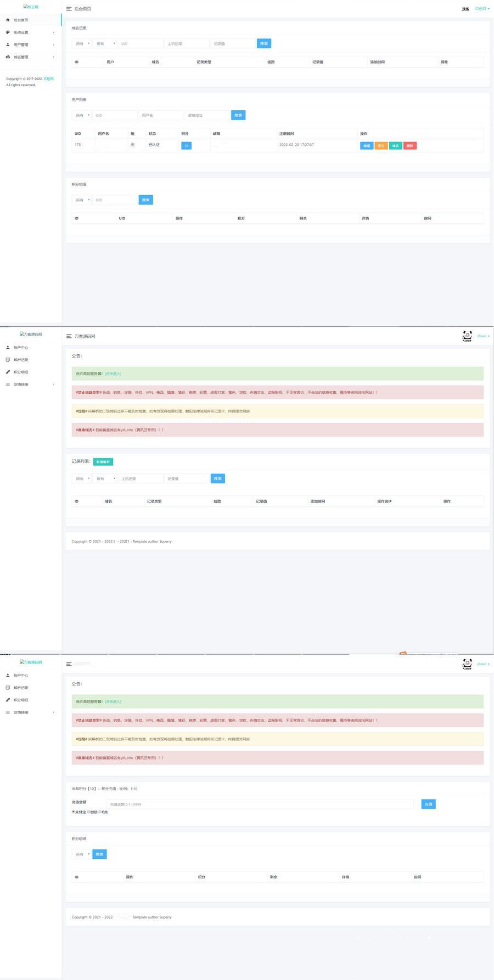Click the orange 积分 button in user row
Image resolution: width=494 pixels, height=980 pixels.
(x=381, y=146)
